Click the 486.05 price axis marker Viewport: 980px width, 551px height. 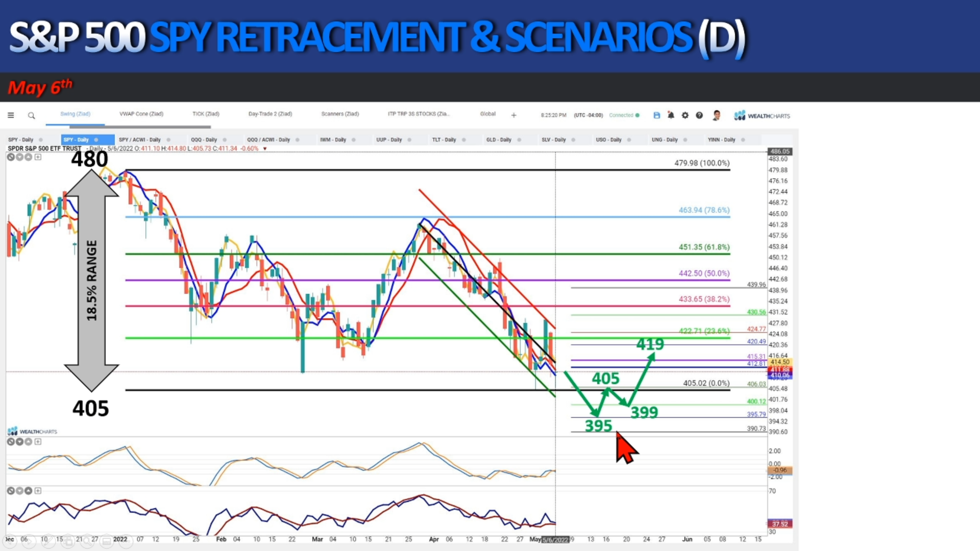click(779, 152)
